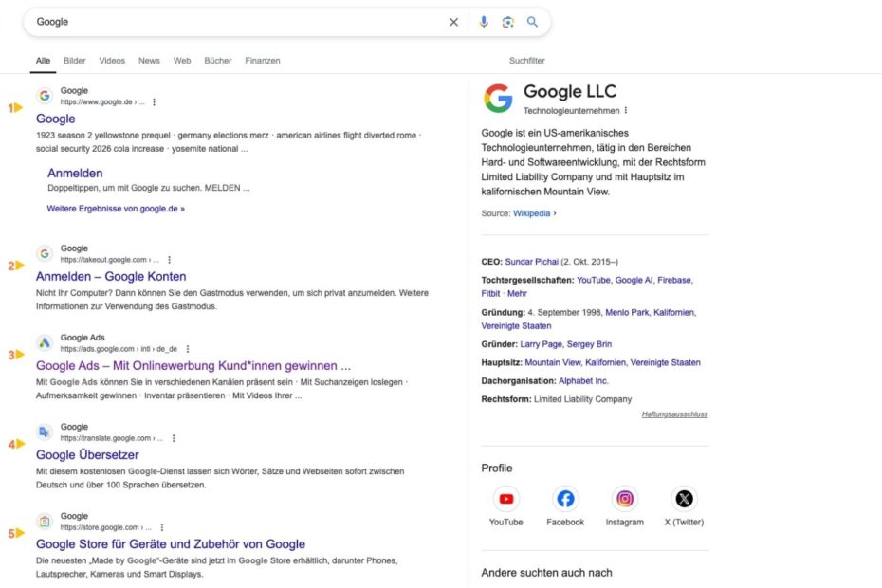Open YouTube link under Tochtergesellschaften

(x=594, y=280)
